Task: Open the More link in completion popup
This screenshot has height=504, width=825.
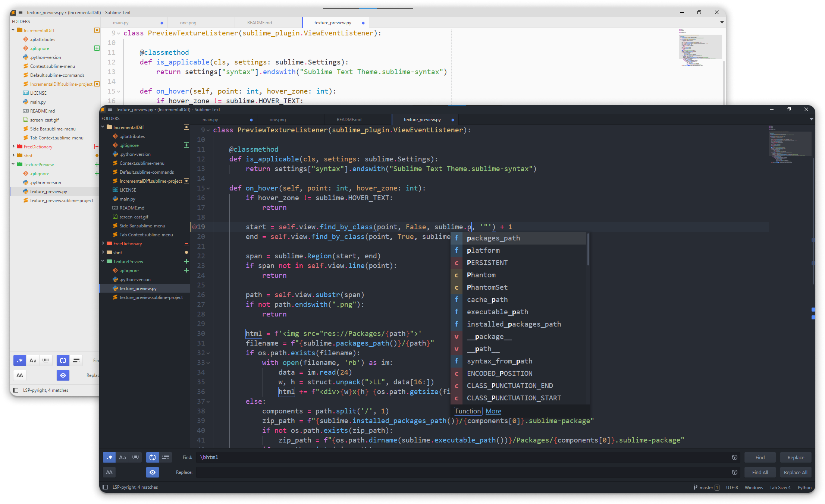Action: 493,411
